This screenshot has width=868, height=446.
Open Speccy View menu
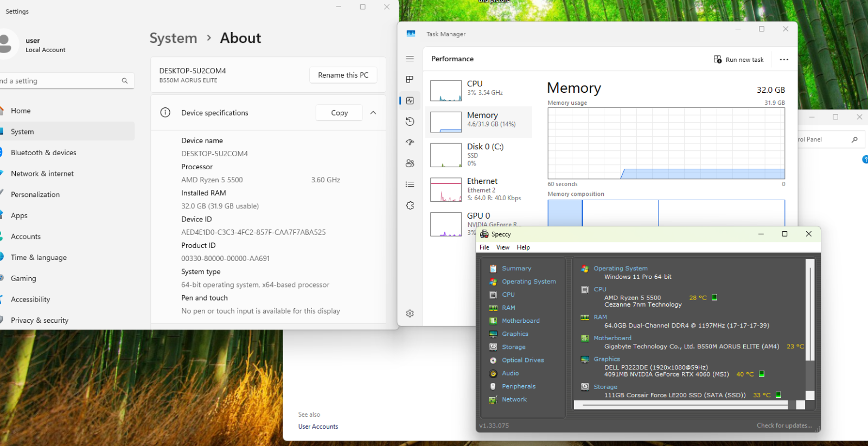coord(503,247)
